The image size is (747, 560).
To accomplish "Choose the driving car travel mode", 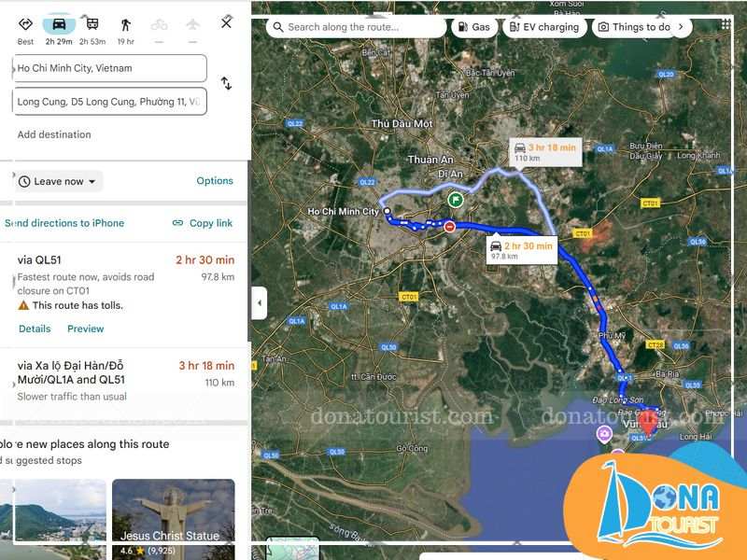I will pos(59,24).
